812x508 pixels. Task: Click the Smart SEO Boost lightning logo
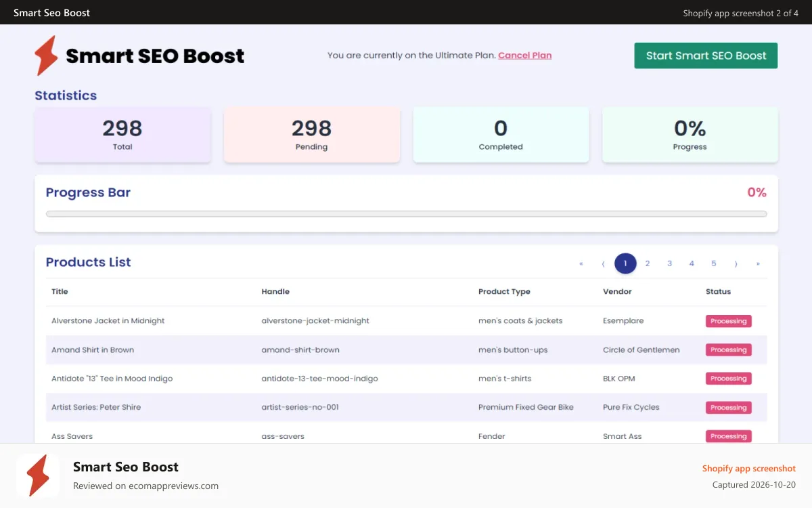coord(47,56)
